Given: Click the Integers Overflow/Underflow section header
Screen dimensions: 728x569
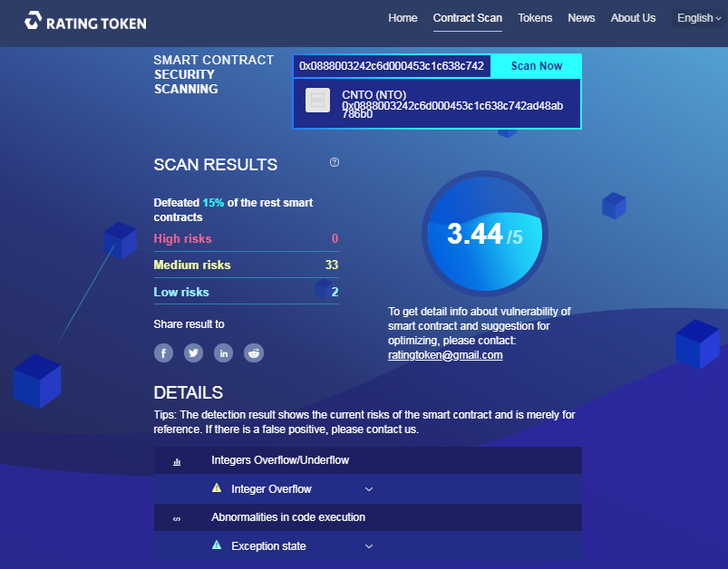Looking at the screenshot, I should [368, 460].
